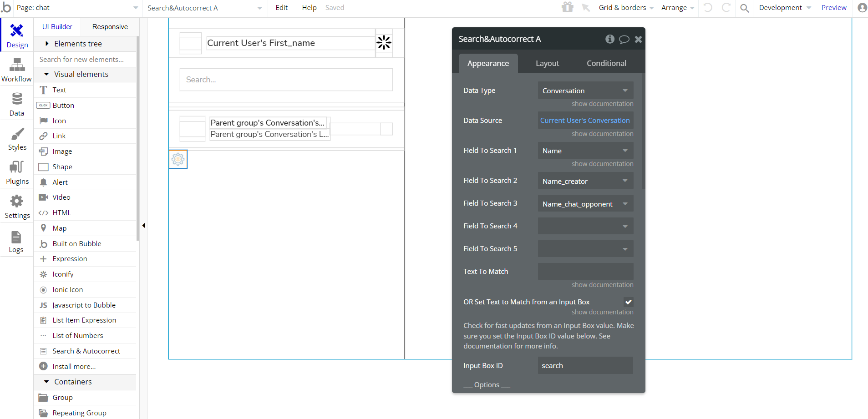868x419 pixels.
Task: Click the info icon in property editor
Action: [609, 39]
